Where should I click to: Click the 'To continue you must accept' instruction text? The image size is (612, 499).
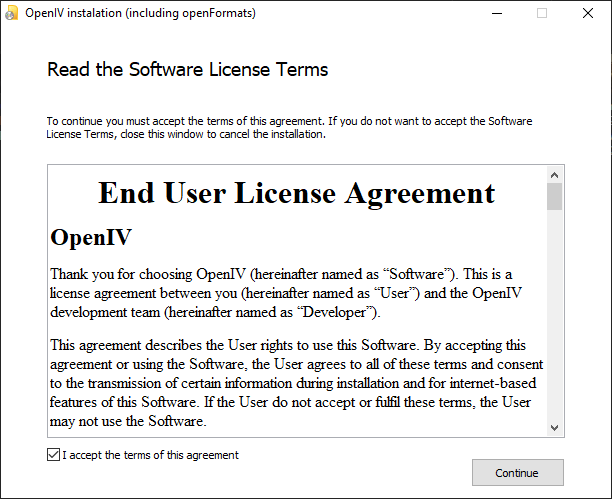coord(289,128)
